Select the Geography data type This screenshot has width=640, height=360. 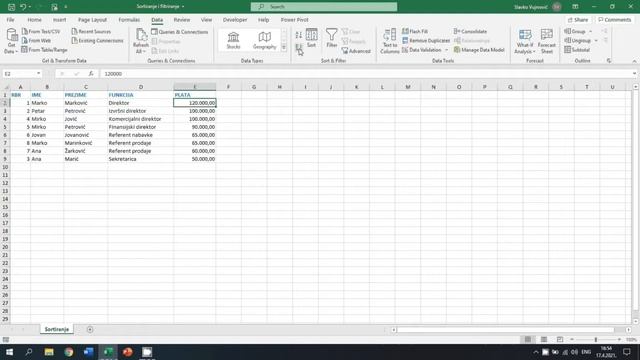(x=264, y=40)
